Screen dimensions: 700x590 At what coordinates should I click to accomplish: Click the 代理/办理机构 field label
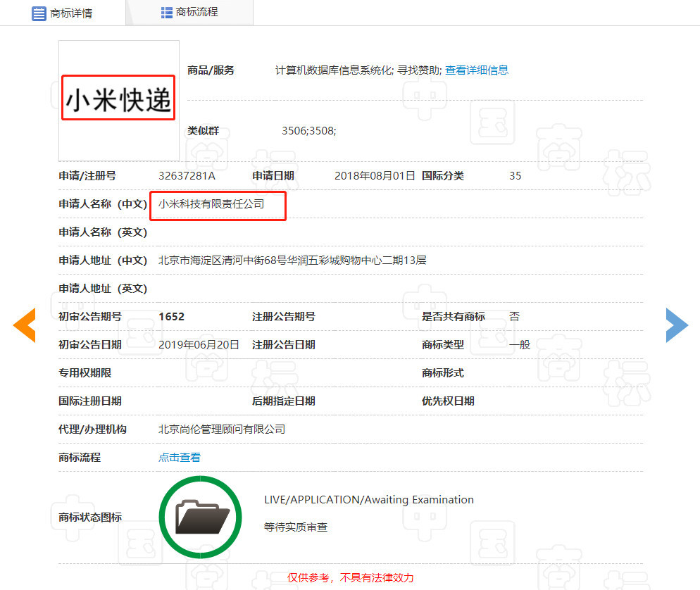point(92,429)
